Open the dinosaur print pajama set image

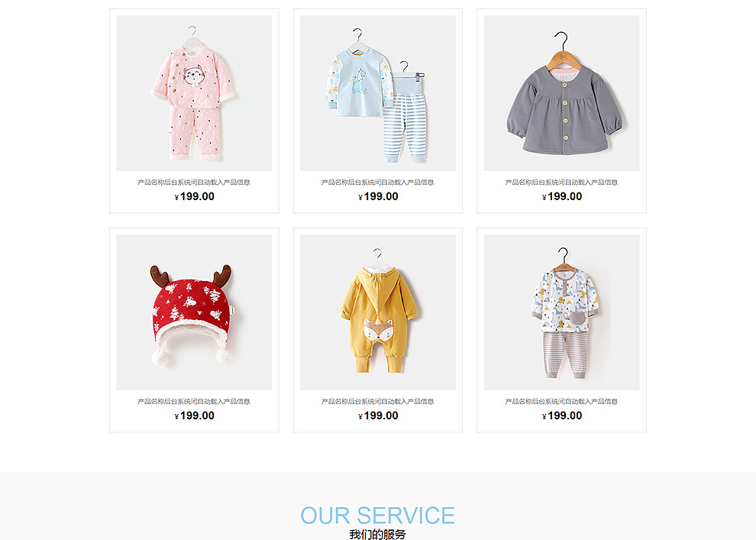click(562, 312)
